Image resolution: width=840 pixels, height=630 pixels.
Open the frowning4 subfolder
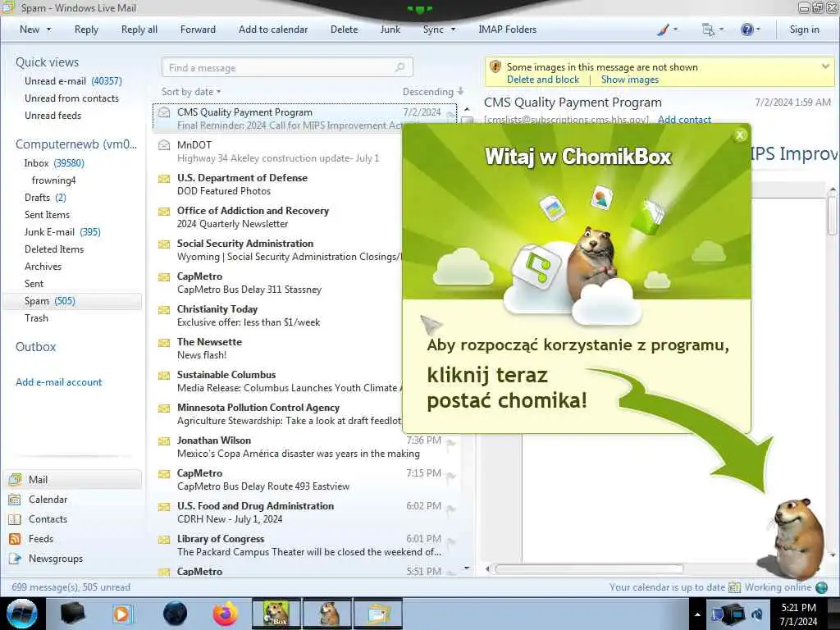[x=53, y=180]
